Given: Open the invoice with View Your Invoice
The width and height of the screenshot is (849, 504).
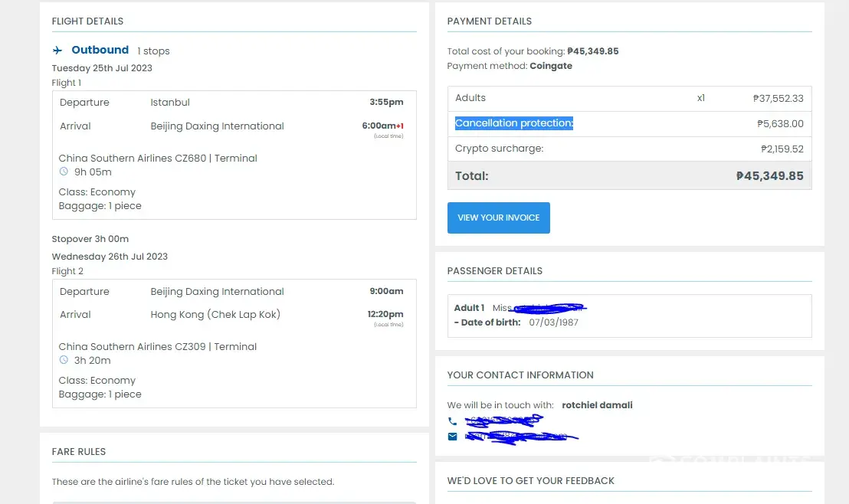Looking at the screenshot, I should click(x=498, y=218).
